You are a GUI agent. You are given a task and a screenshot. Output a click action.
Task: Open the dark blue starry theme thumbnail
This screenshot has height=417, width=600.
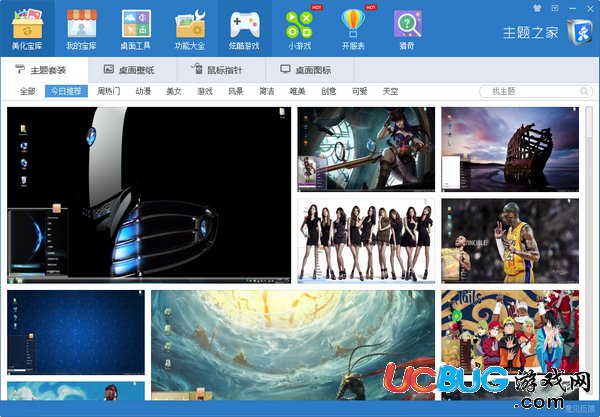76,332
